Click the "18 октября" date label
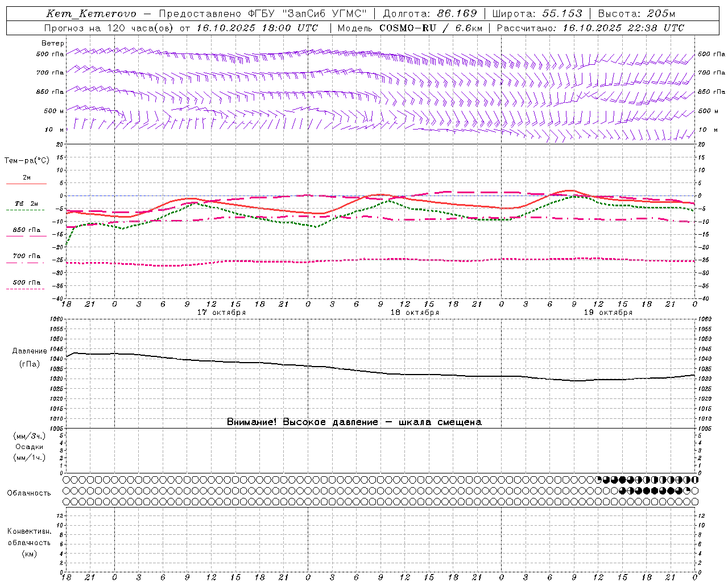Image resolution: width=728 pixels, height=582 pixels. pos(415,313)
